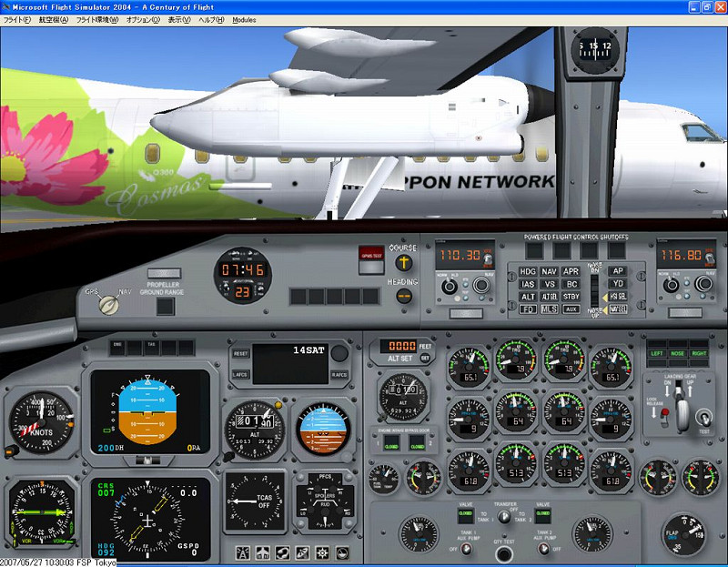
Task: Turn left radio NORM/HLD mode knob
Action: pyautogui.click(x=449, y=287)
